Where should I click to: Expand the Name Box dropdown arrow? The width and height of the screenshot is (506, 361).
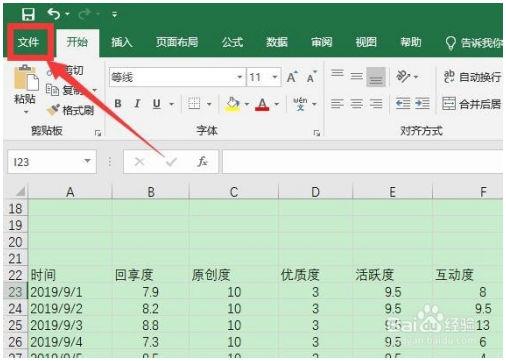tap(87, 161)
